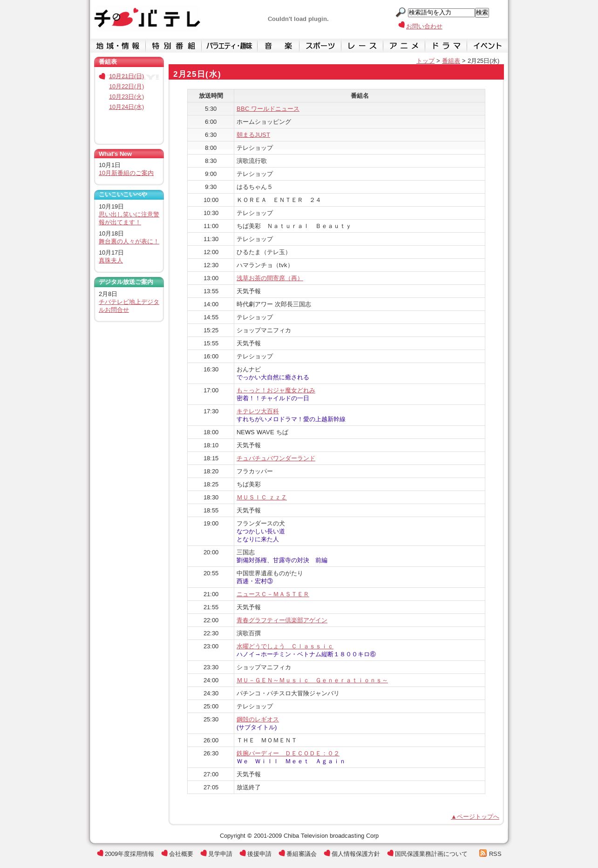
Task: Open 後援申請 footer link
Action: click(259, 854)
